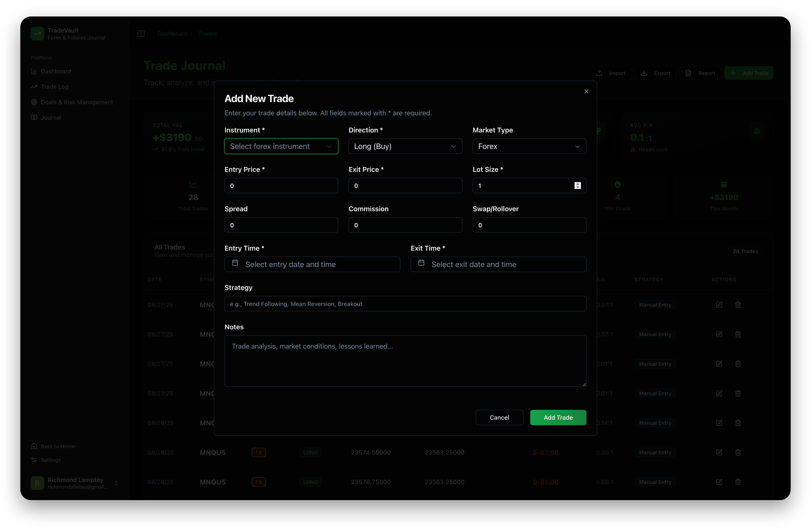Open Settings in the sidebar
The width and height of the screenshot is (811, 532).
click(46, 460)
